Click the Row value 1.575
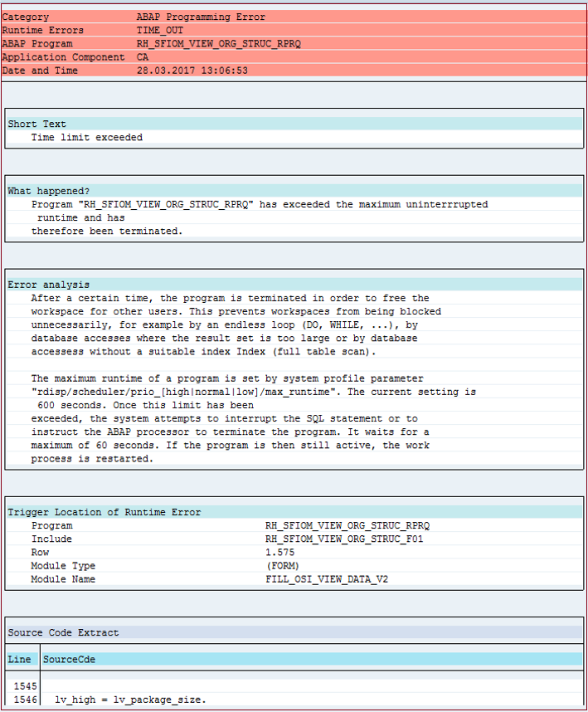 coord(280,552)
